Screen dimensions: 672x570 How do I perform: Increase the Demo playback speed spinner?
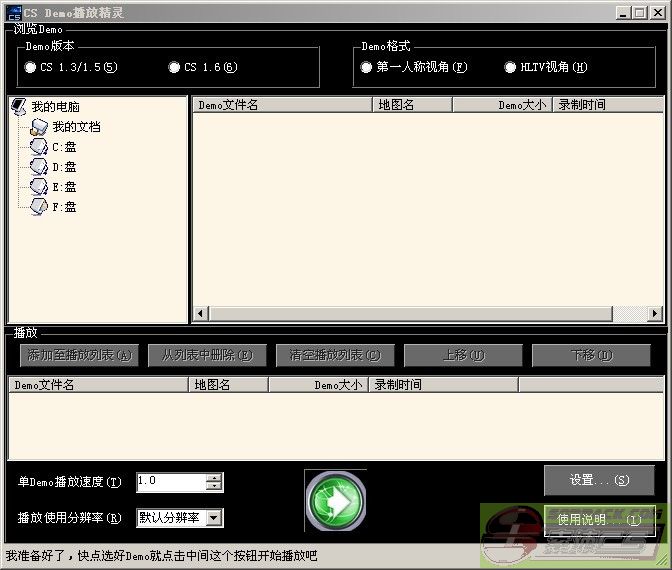point(213,477)
